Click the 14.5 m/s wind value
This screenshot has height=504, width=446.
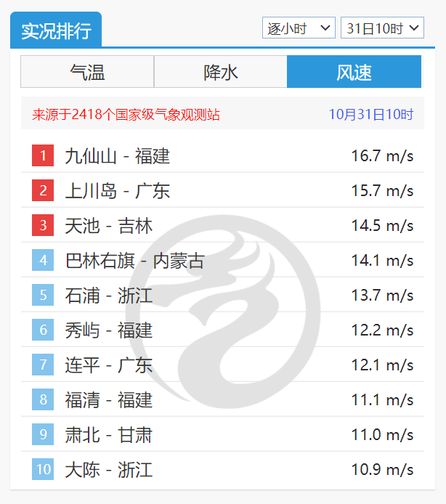click(382, 226)
